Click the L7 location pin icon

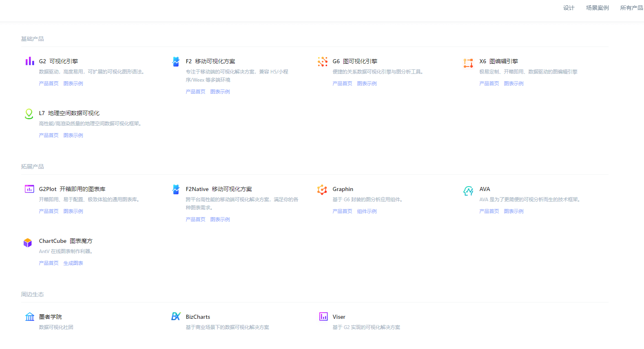coord(29,114)
